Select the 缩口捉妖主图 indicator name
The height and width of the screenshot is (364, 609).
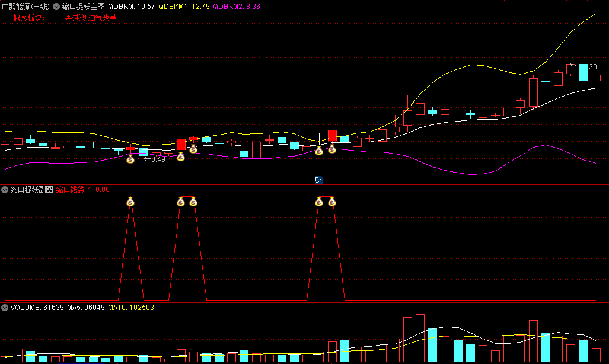84,7
